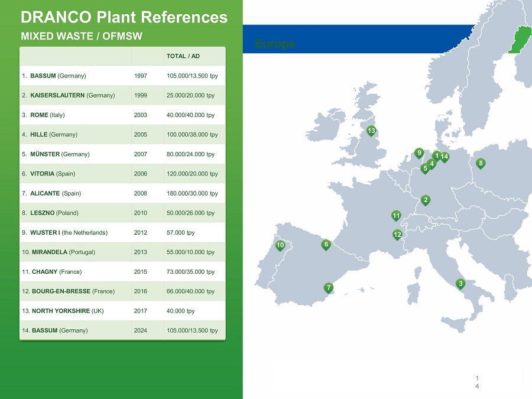Click map marker number 11
532x399 pixels.
pyautogui.click(x=396, y=216)
